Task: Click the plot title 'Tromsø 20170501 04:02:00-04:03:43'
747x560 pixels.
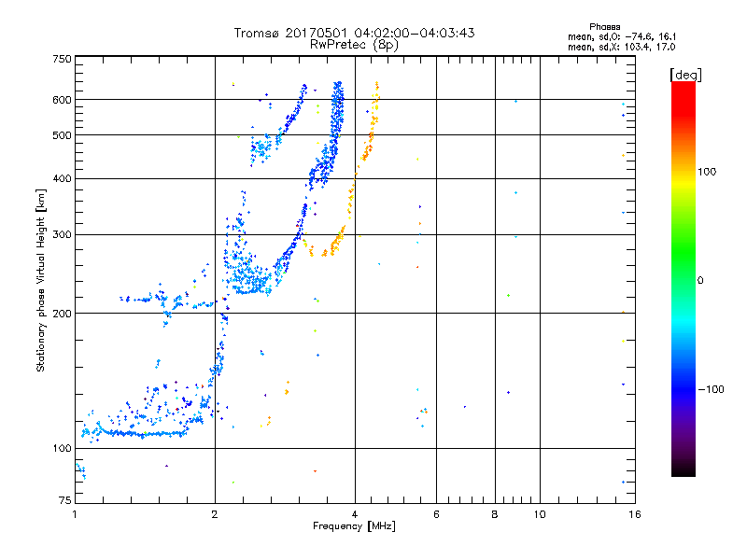Action: pos(354,33)
